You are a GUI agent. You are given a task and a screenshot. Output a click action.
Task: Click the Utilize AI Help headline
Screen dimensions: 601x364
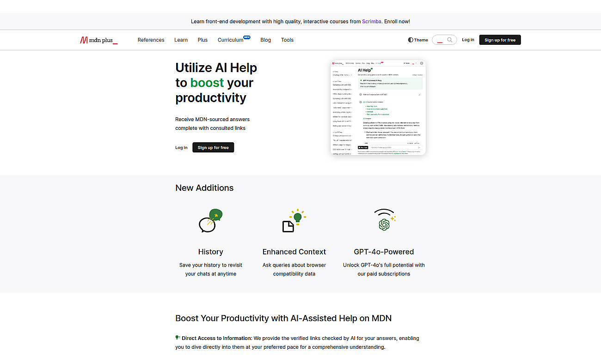(x=216, y=83)
